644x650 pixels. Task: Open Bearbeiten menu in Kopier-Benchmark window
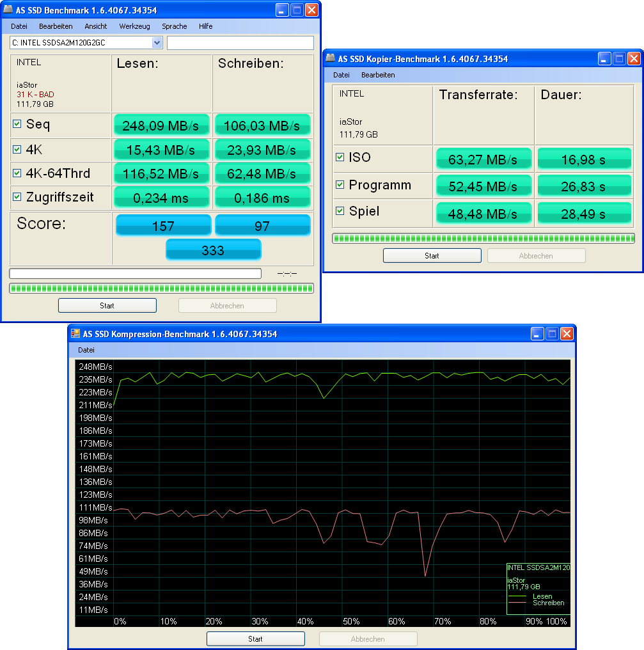pyautogui.click(x=378, y=75)
